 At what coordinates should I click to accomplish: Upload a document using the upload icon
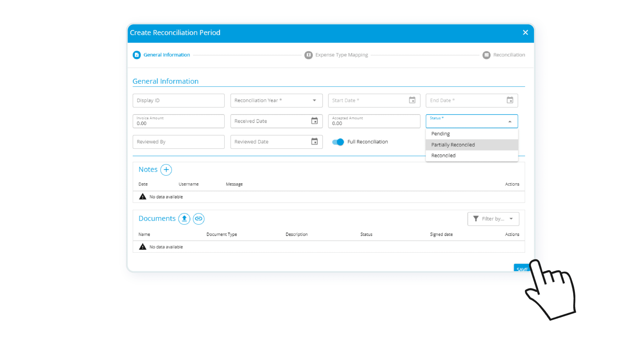tap(184, 219)
